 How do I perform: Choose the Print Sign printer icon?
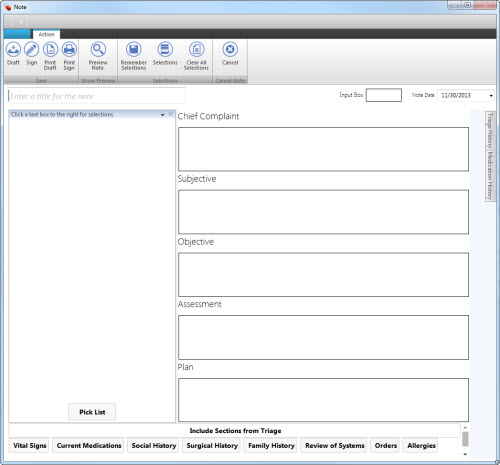(69, 50)
